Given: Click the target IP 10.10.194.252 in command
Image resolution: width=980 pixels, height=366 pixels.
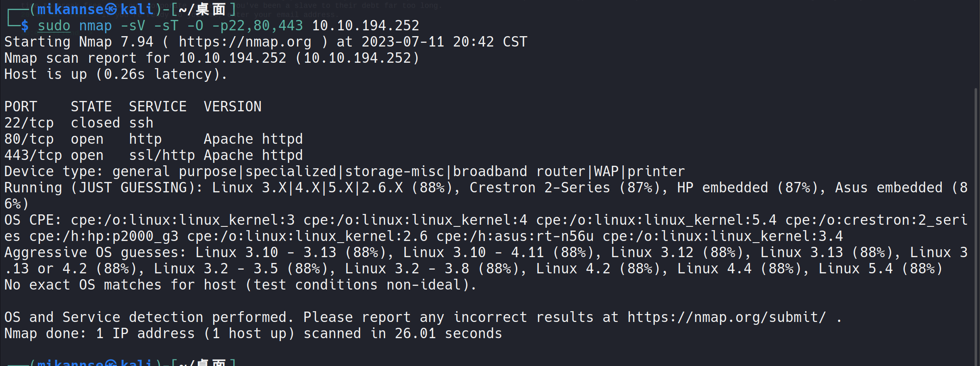Looking at the screenshot, I should click(x=366, y=26).
